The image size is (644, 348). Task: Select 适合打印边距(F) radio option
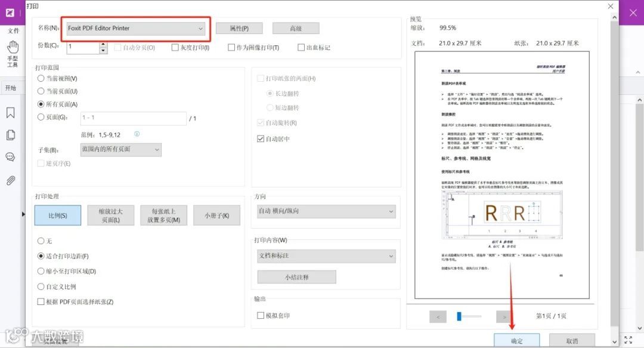tap(41, 256)
